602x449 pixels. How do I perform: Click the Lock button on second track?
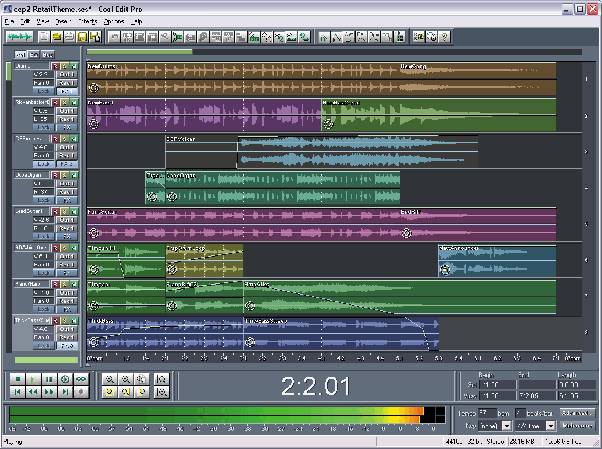click(42, 127)
